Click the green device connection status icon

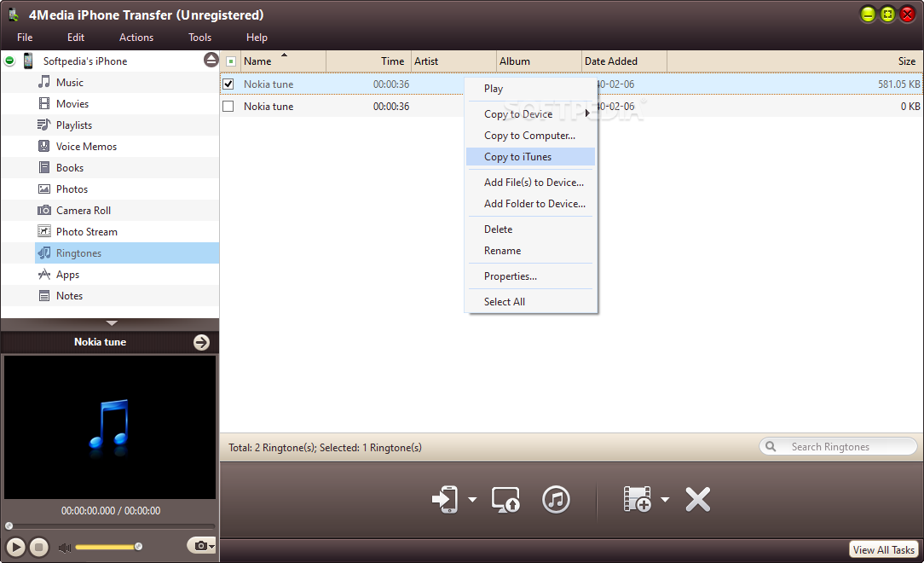tap(9, 61)
